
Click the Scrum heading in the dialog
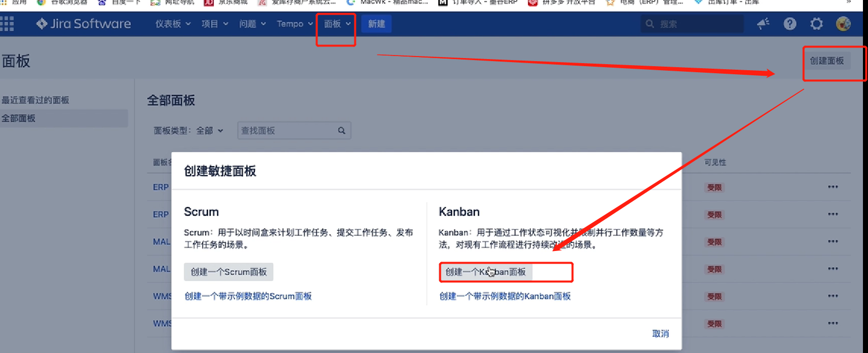pos(201,212)
